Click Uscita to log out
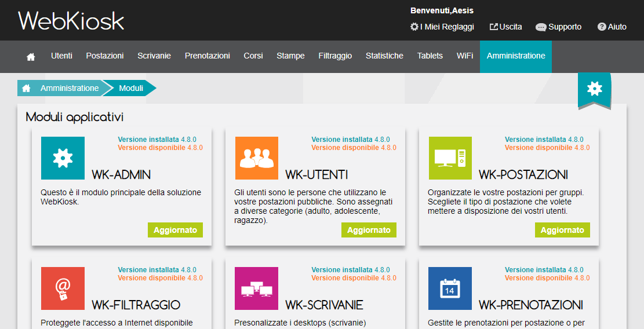The image size is (644, 329). [x=505, y=27]
